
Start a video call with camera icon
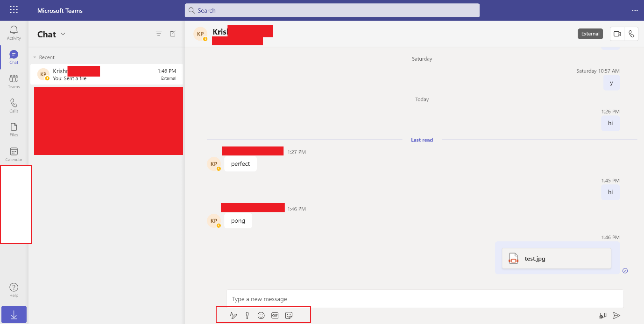click(x=617, y=34)
